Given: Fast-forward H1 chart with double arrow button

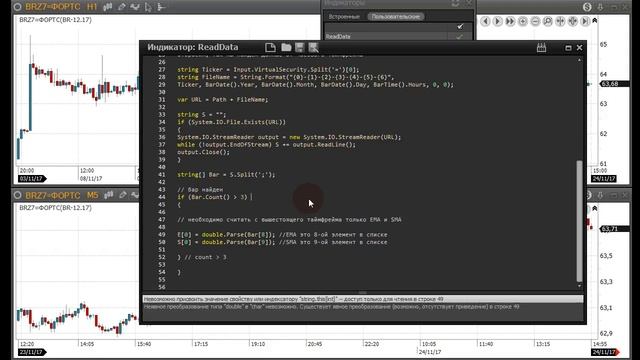Looking at the screenshot, I should pyautogui.click(x=510, y=21).
